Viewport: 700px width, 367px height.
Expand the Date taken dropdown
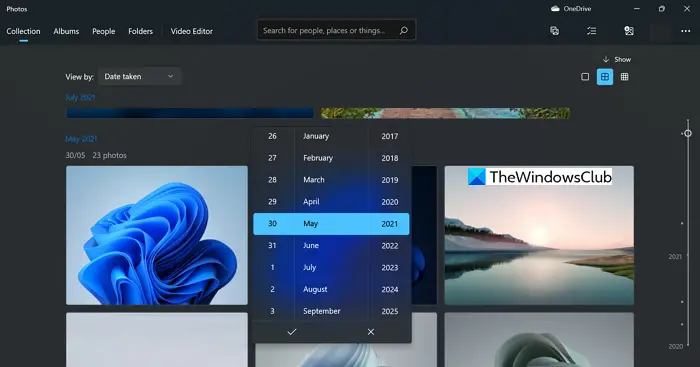click(140, 76)
